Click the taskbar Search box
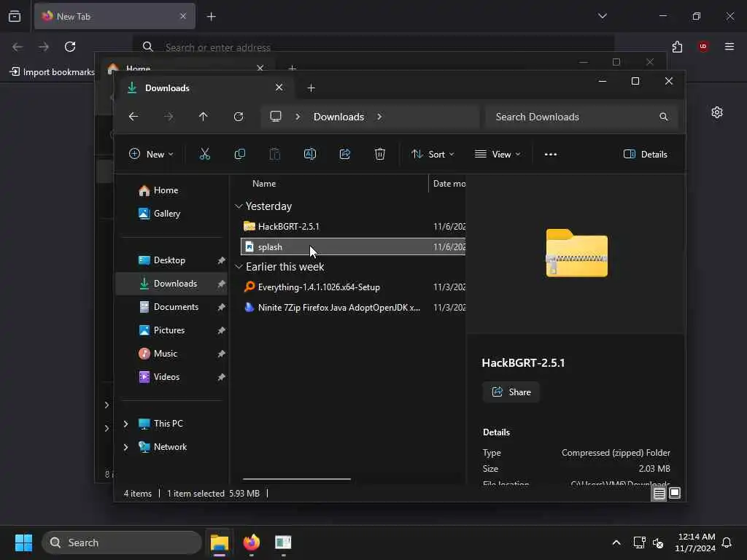747x560 pixels. pyautogui.click(x=122, y=542)
